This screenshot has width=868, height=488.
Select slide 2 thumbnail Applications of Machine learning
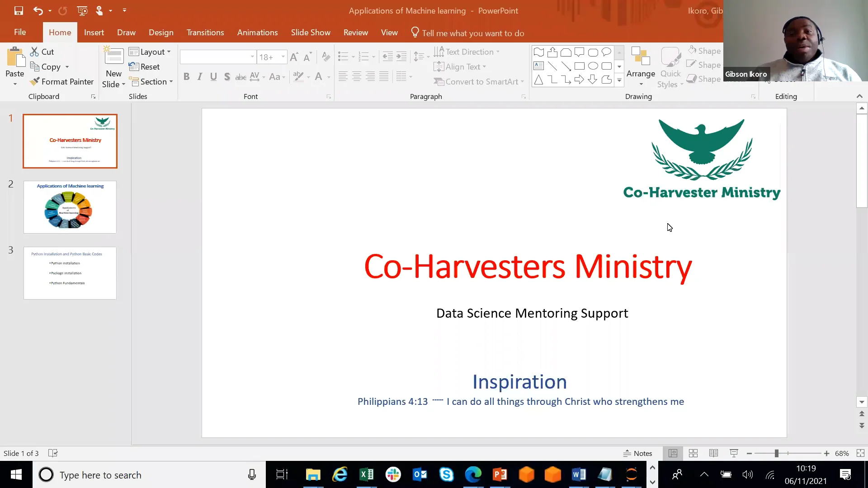[70, 207]
